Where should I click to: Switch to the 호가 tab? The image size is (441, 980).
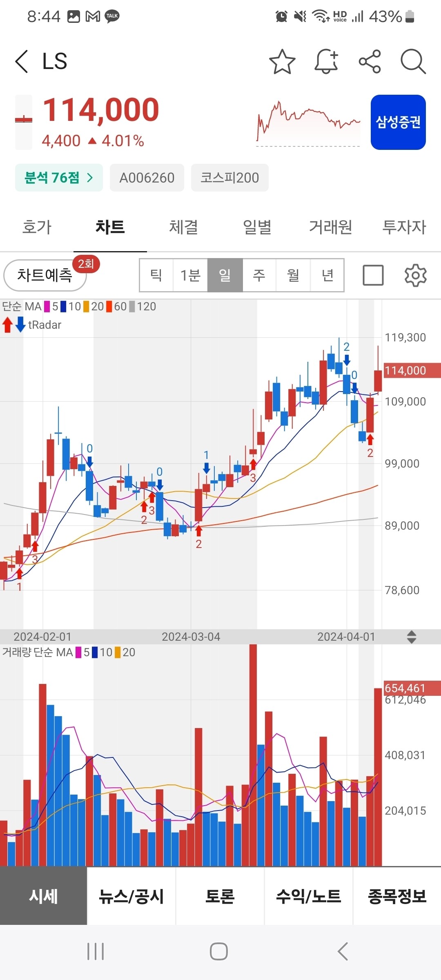(x=37, y=227)
